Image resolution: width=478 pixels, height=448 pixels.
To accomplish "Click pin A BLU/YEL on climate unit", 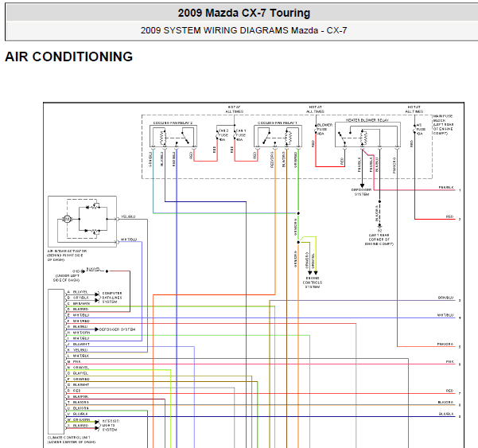I will point(78,292).
